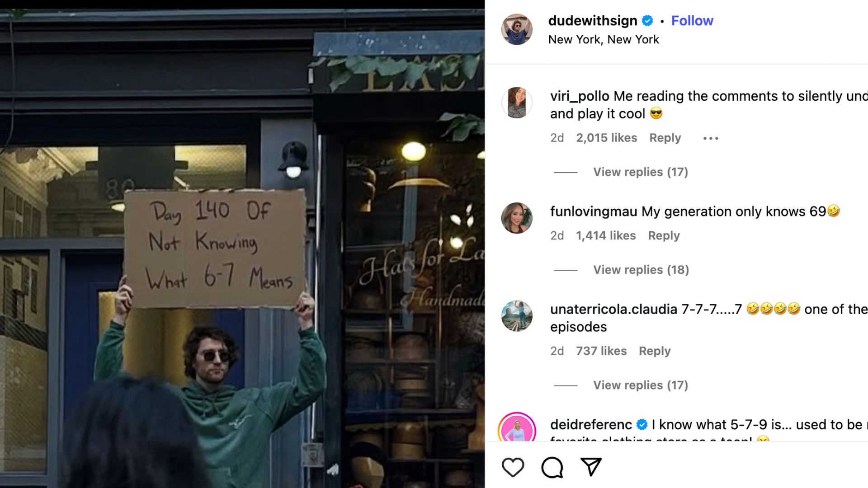Open the dudewithsign profile avatar
The image size is (868, 488).
(517, 29)
